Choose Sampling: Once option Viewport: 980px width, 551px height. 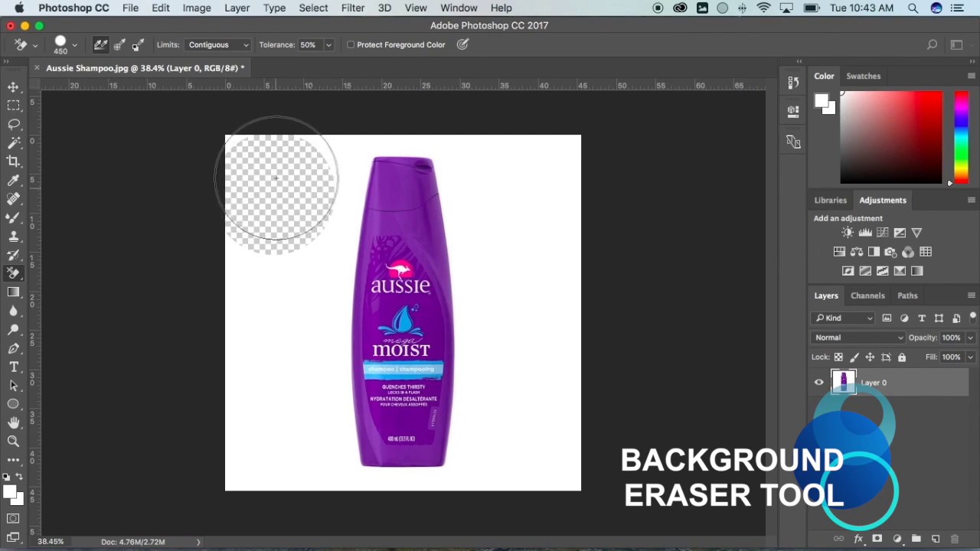pos(119,44)
